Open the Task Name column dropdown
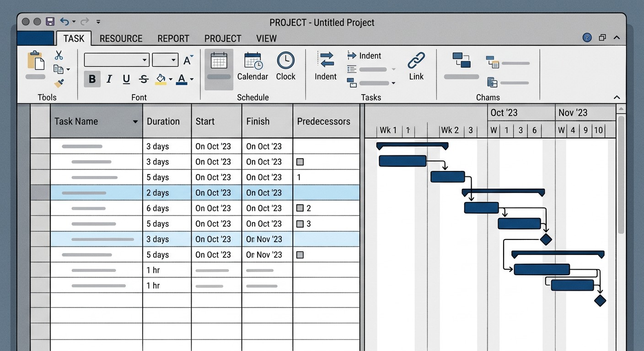Viewport: 644px width, 351px height. pos(135,122)
